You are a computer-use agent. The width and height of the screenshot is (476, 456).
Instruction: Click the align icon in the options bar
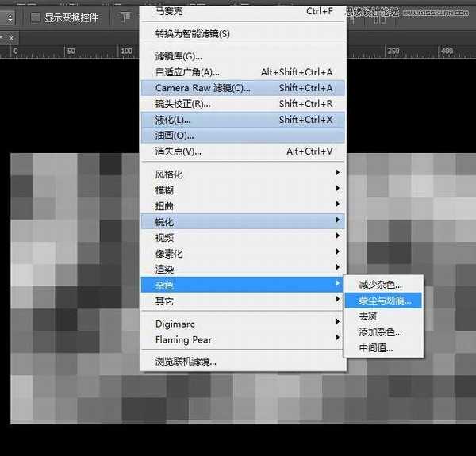click(125, 17)
